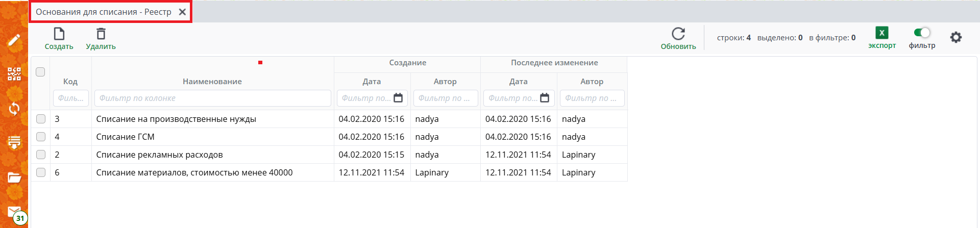980x228 pixels.
Task: Open the folder icon in sidebar
Action: [x=14, y=178]
